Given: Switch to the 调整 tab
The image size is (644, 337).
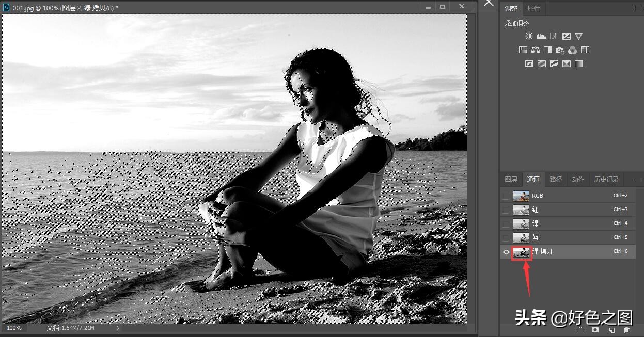Looking at the screenshot, I should (511, 9).
